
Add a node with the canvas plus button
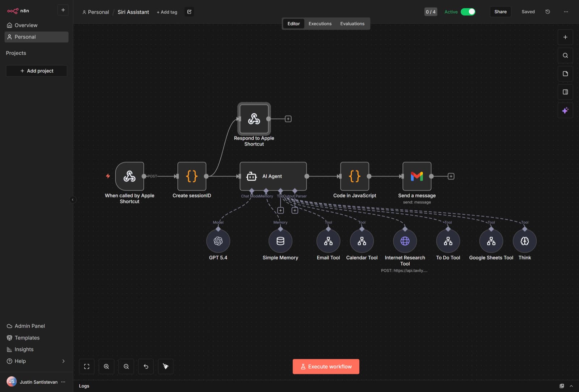tap(565, 37)
